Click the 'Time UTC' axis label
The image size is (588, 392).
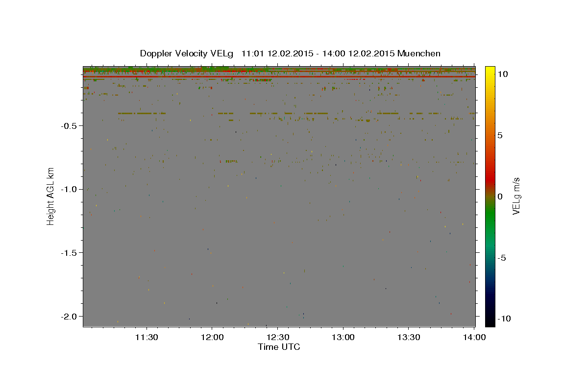(279, 347)
